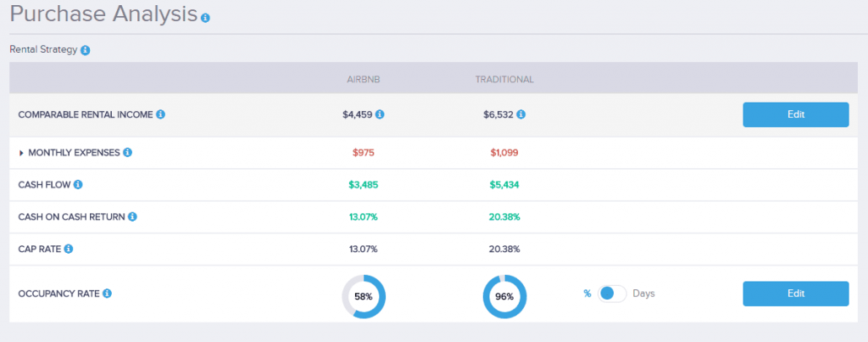Click the Monthly Expenses info icon
The width and height of the screenshot is (868, 342).
pyautogui.click(x=127, y=153)
